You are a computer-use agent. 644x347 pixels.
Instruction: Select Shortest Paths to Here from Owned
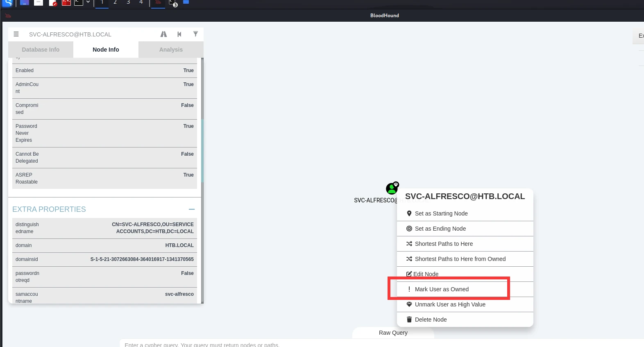pyautogui.click(x=465, y=259)
